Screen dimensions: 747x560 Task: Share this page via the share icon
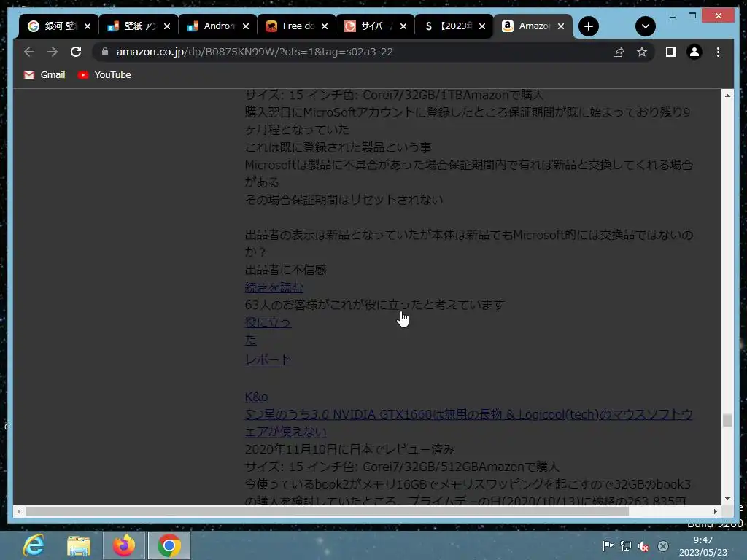tap(619, 52)
